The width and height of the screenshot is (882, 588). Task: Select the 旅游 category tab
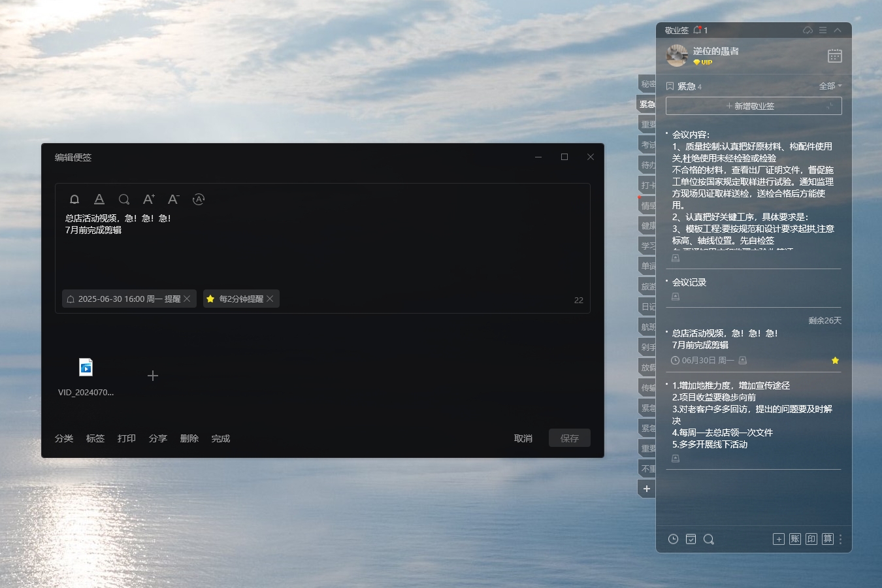[x=647, y=286]
